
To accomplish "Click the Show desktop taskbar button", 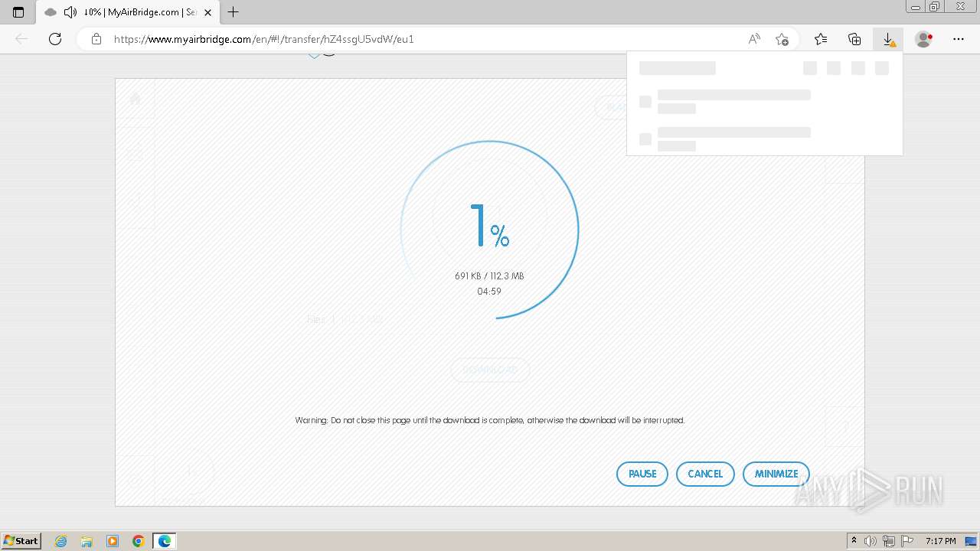I will (971, 541).
